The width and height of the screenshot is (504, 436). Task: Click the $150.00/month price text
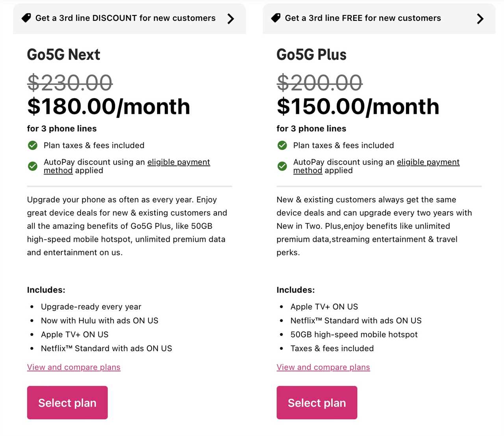pyautogui.click(x=358, y=106)
